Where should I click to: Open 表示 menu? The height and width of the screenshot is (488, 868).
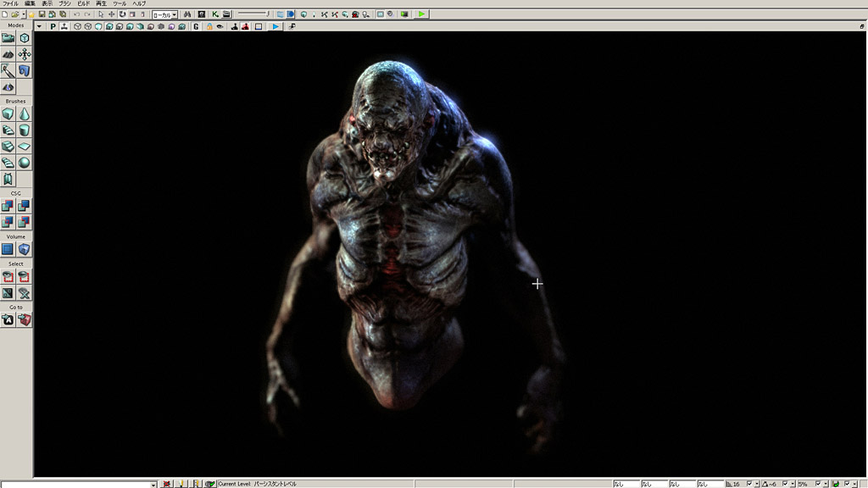pyautogui.click(x=47, y=3)
